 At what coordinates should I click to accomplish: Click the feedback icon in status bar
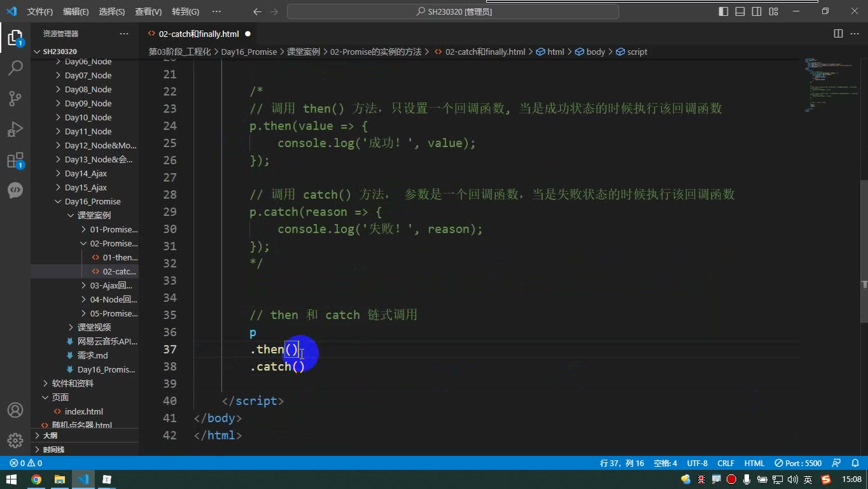[x=837, y=464]
